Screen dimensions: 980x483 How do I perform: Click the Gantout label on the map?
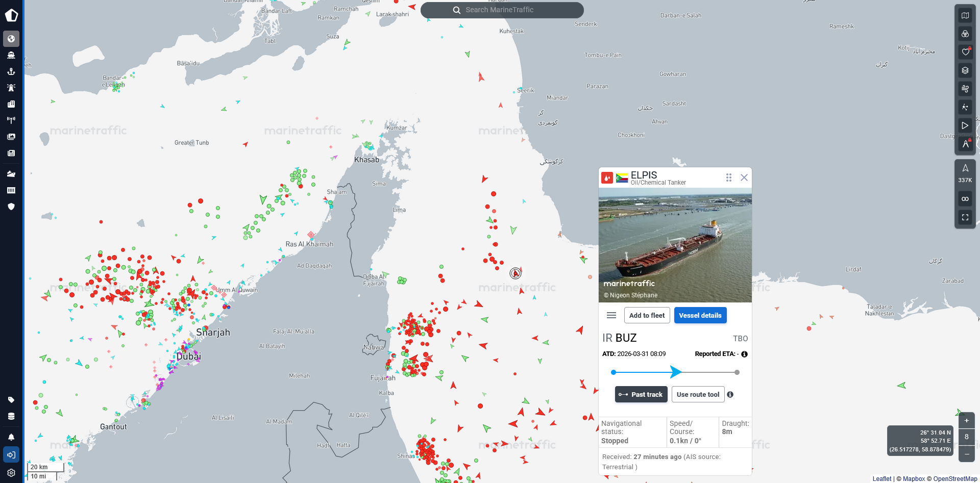coord(113,426)
